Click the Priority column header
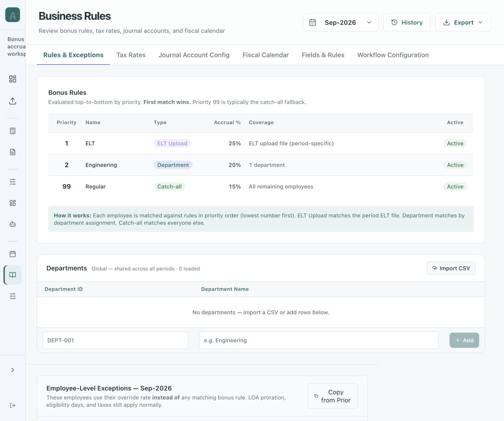This screenshot has width=504, height=421. click(x=67, y=122)
